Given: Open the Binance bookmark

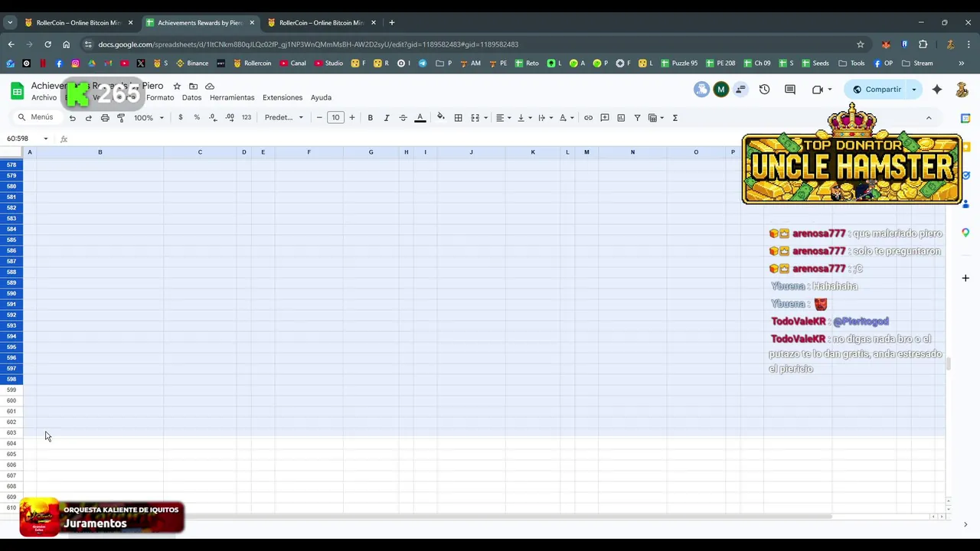Looking at the screenshot, I should pos(192,64).
